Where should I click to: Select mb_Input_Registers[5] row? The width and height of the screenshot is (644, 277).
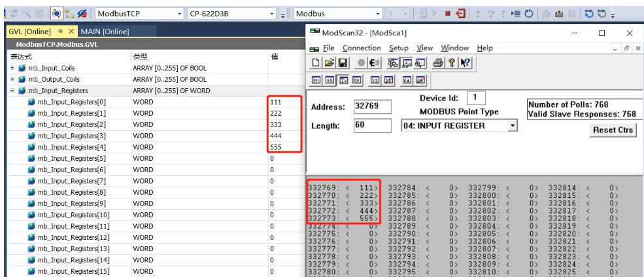[155, 158]
